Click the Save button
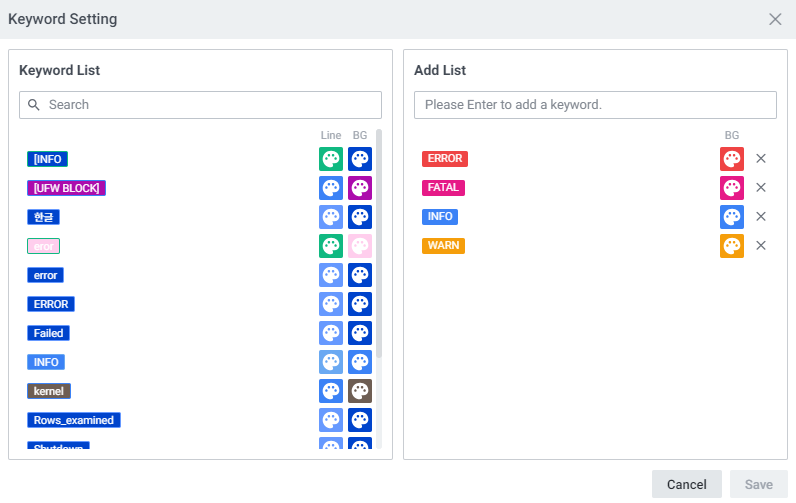Viewport: 796px width, 503px height. click(758, 485)
